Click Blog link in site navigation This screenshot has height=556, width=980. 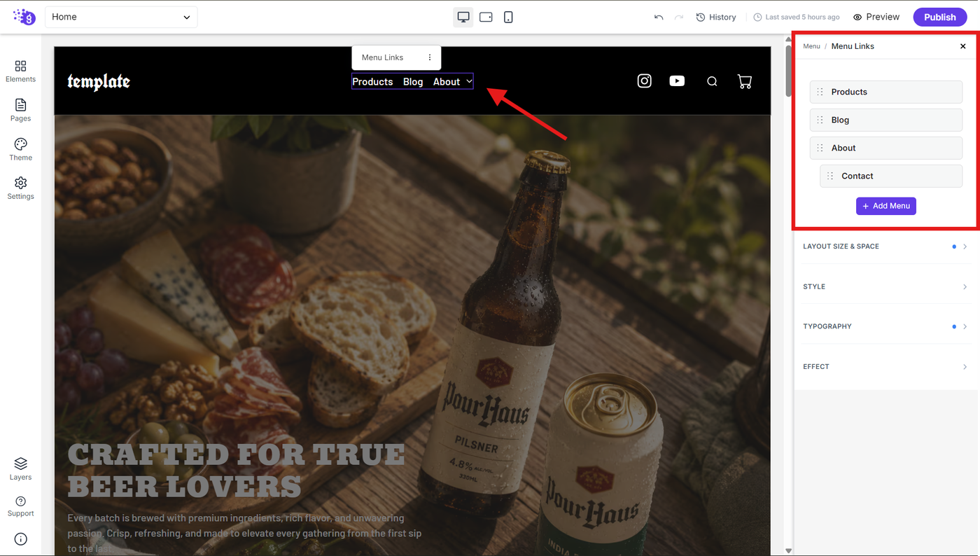(x=413, y=81)
